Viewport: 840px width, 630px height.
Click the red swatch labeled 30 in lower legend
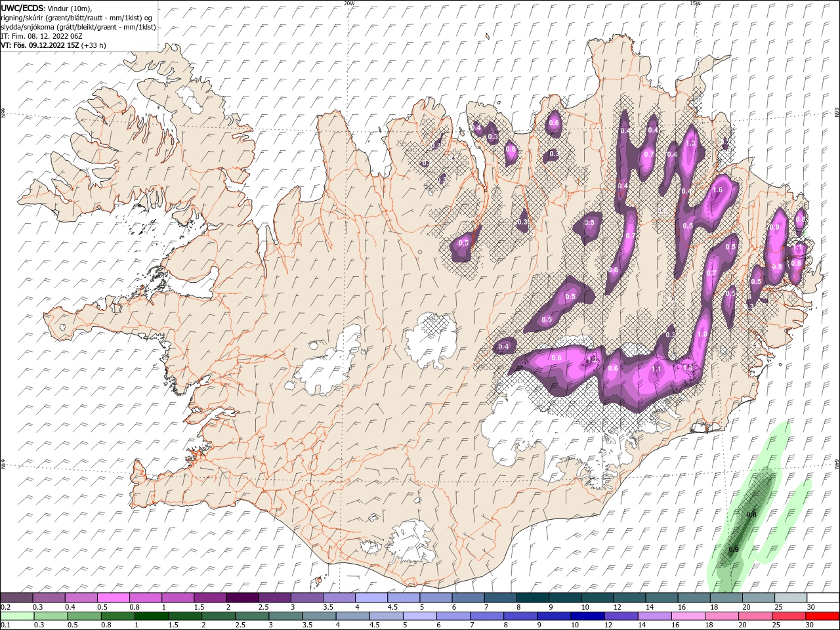(x=823, y=616)
